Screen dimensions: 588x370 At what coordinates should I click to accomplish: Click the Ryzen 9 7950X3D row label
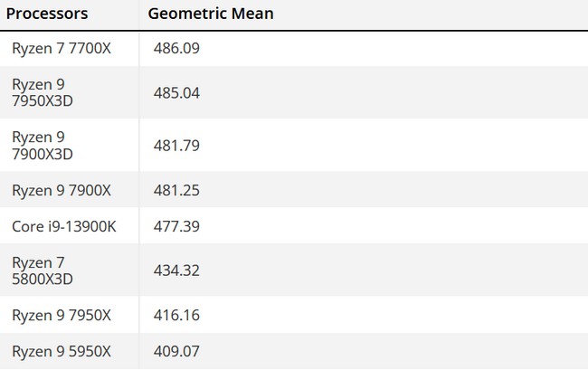point(43,93)
